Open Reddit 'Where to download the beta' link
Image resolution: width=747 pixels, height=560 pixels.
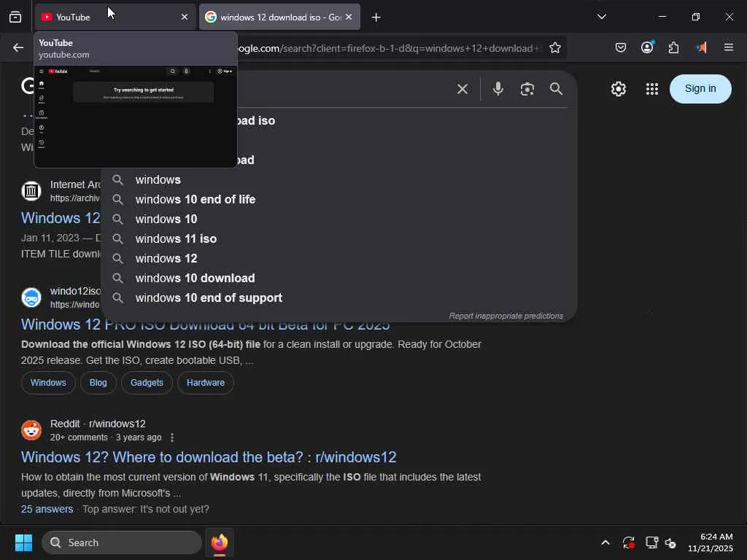tap(209, 457)
